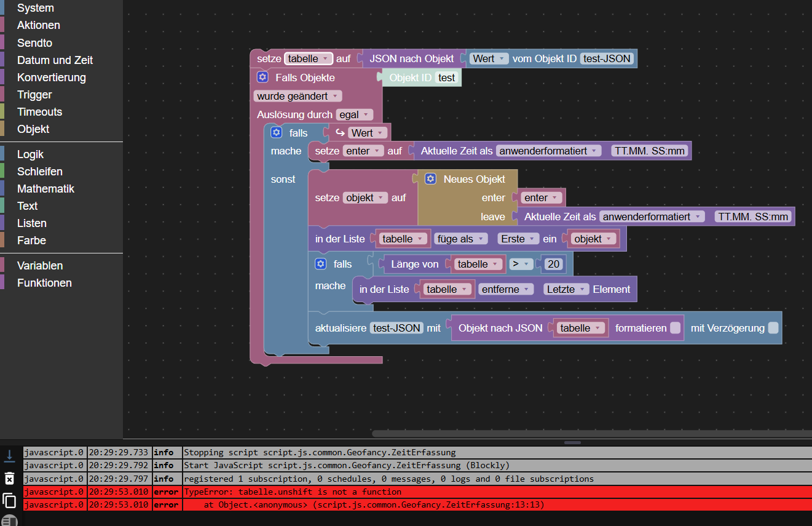The height and width of the screenshot is (526, 812).
Task: Copy the log using the copy icon
Action: click(x=9, y=500)
